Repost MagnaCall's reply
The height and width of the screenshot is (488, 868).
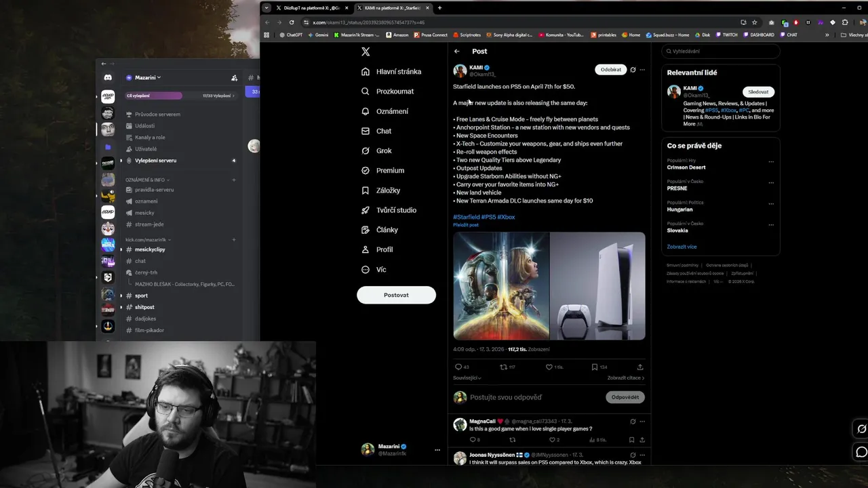point(512,440)
